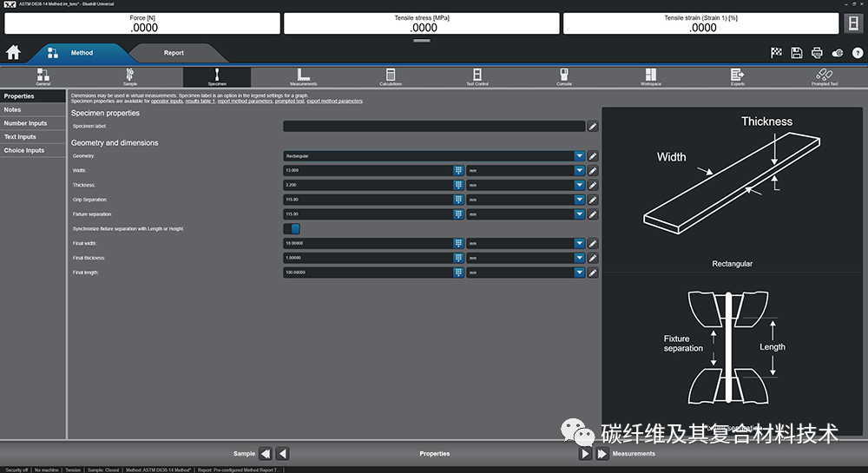
Task: Go to previous Sample section arrow
Action: coord(283,454)
